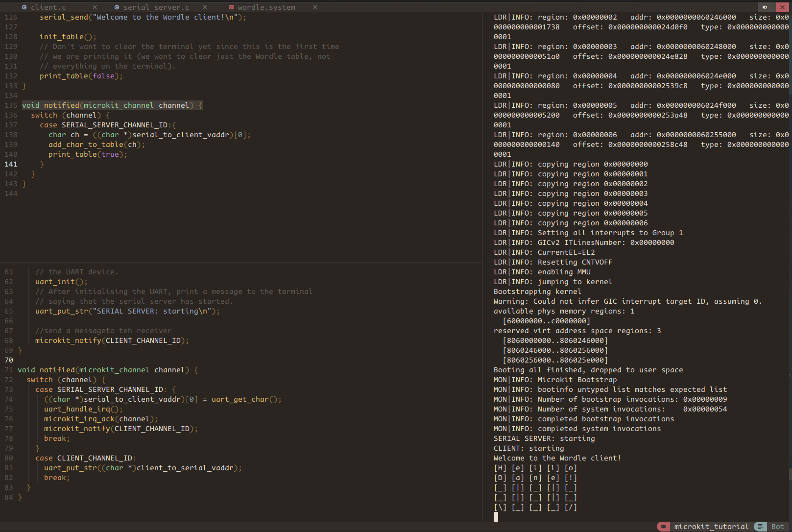Click the text-lines icon beside Bot

point(760,527)
